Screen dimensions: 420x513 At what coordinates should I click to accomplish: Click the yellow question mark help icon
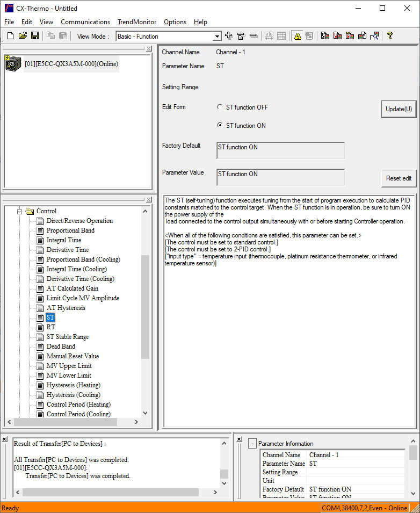click(389, 36)
